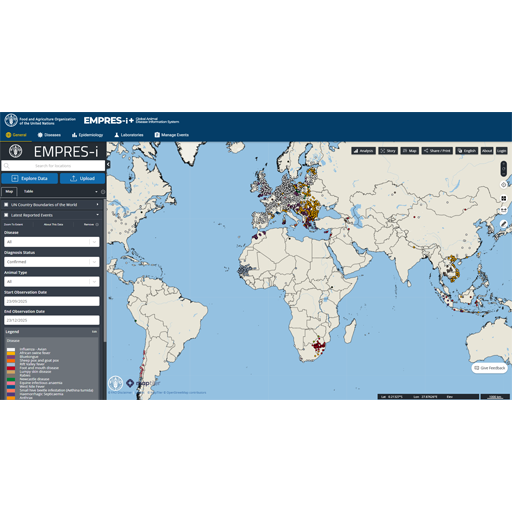
Task: Click the Rabies legend label
Action: click(25, 375)
